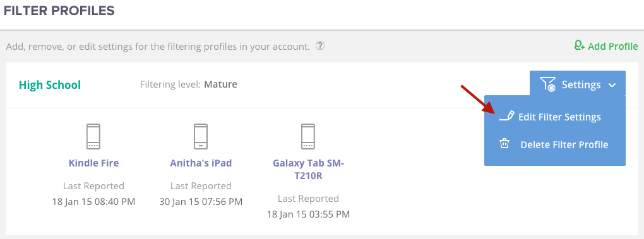Click Last Reported under Kindle Fire

click(93, 186)
